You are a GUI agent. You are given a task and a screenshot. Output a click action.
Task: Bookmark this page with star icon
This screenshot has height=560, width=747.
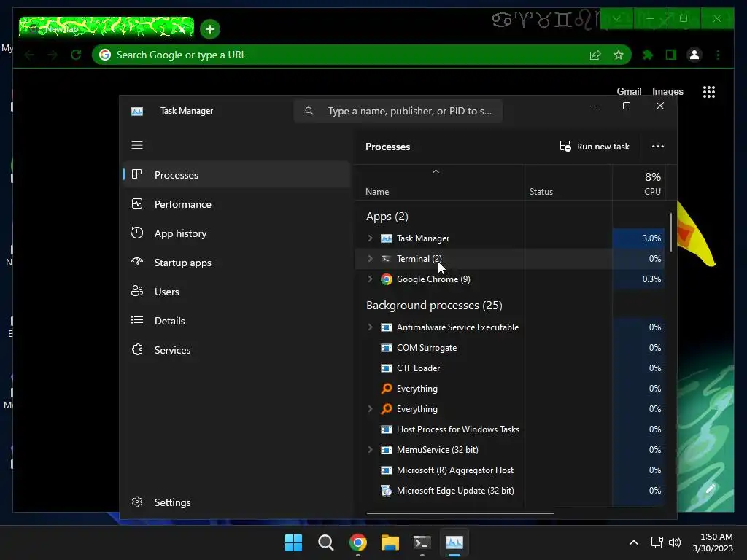(619, 55)
